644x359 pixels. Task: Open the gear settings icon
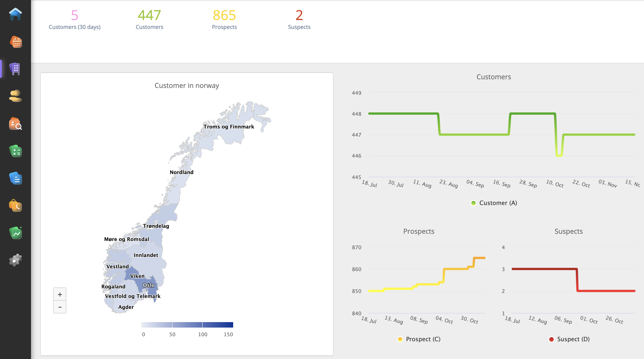[x=15, y=260]
